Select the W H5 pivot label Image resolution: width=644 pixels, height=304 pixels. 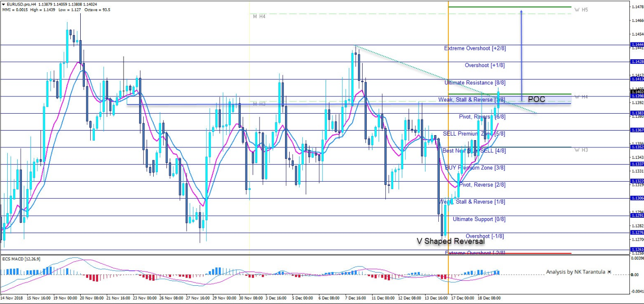click(581, 9)
